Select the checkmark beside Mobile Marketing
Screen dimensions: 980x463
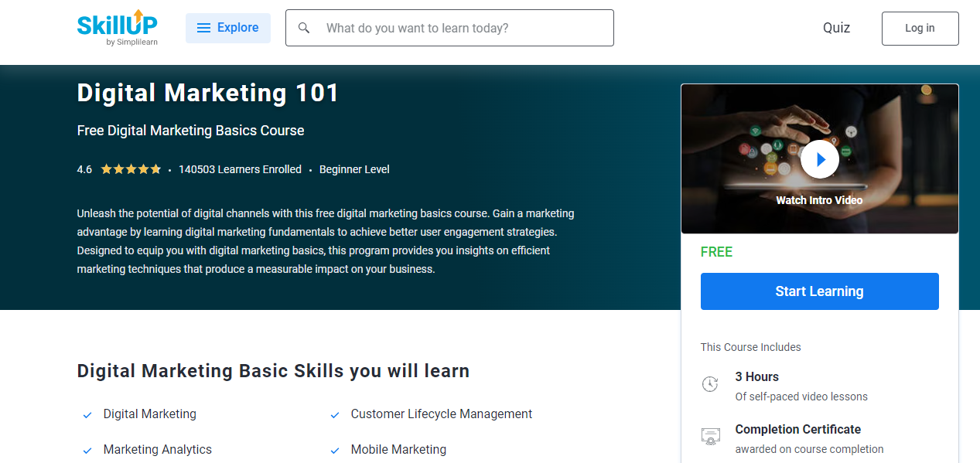click(334, 450)
